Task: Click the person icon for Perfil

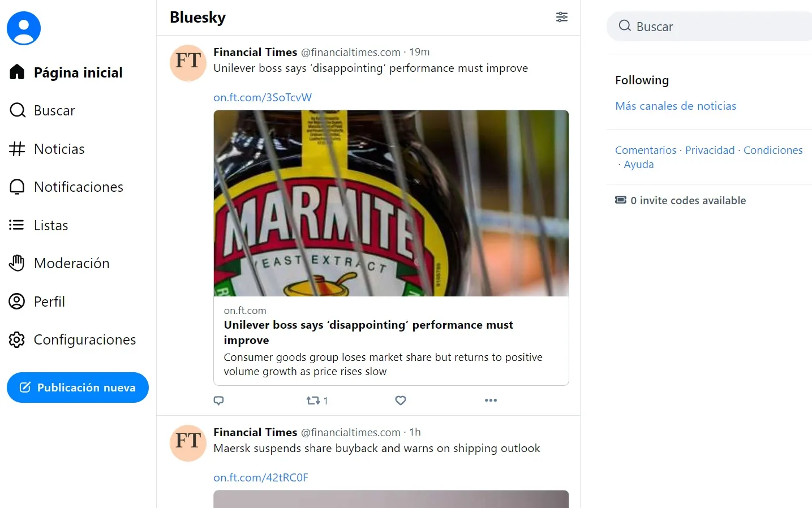Action: pos(17,302)
